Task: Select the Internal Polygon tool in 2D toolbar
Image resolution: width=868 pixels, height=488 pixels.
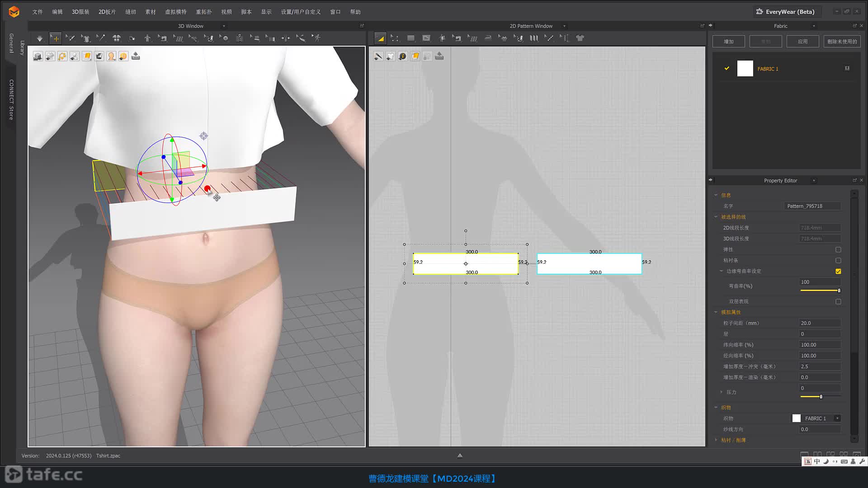Action: tap(426, 38)
